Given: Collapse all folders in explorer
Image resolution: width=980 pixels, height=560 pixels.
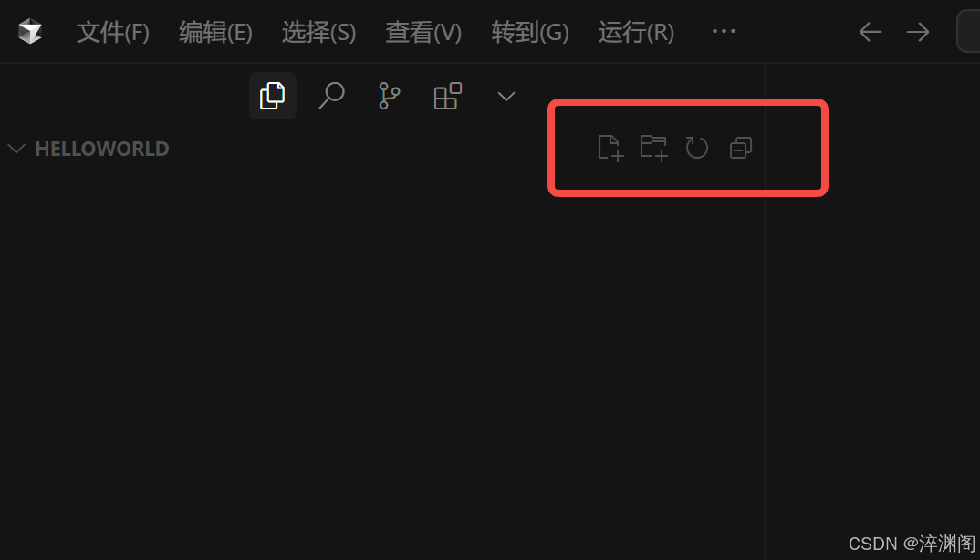Looking at the screenshot, I should (x=741, y=148).
